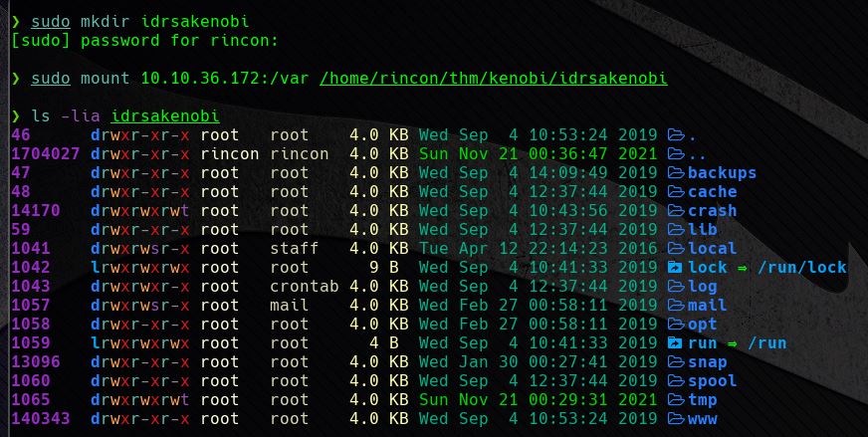Click the folder icon beside mail
Image resolution: width=868 pixels, height=437 pixels.
(677, 306)
